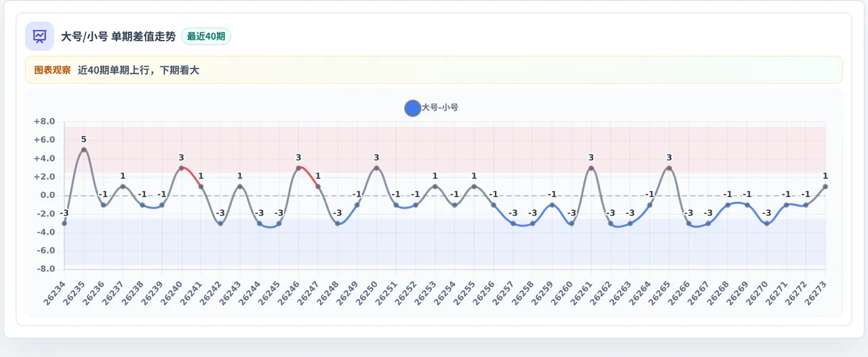Click the x-axis label 26243

(230, 293)
